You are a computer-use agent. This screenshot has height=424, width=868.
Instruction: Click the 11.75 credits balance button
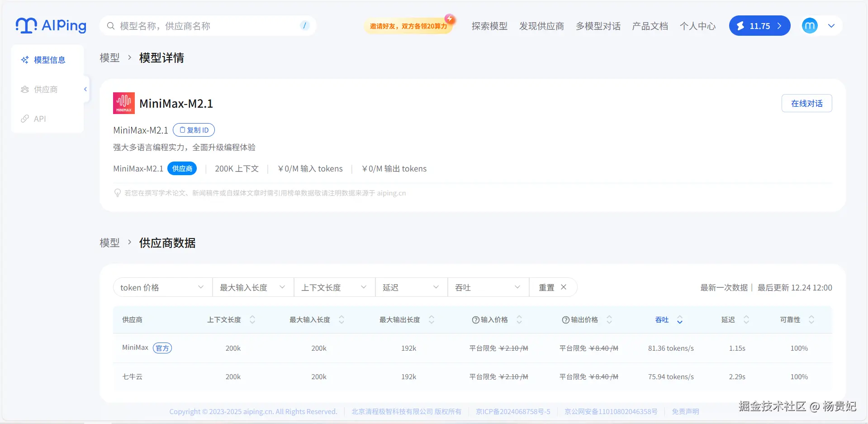point(759,26)
